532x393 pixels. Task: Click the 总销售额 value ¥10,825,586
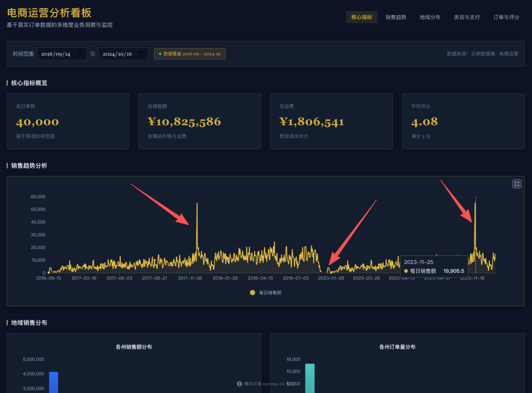[184, 122]
